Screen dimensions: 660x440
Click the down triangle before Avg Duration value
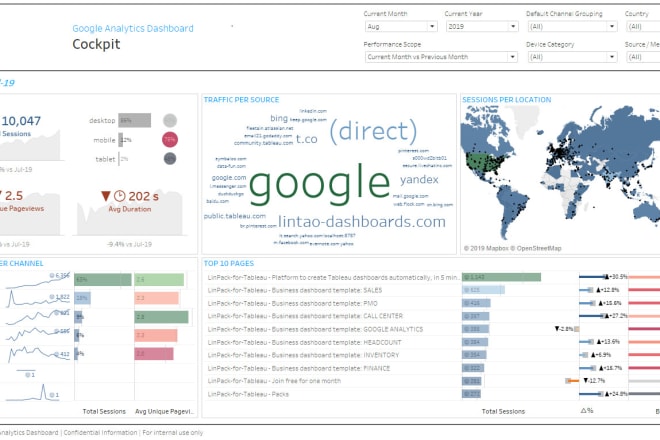106,196
